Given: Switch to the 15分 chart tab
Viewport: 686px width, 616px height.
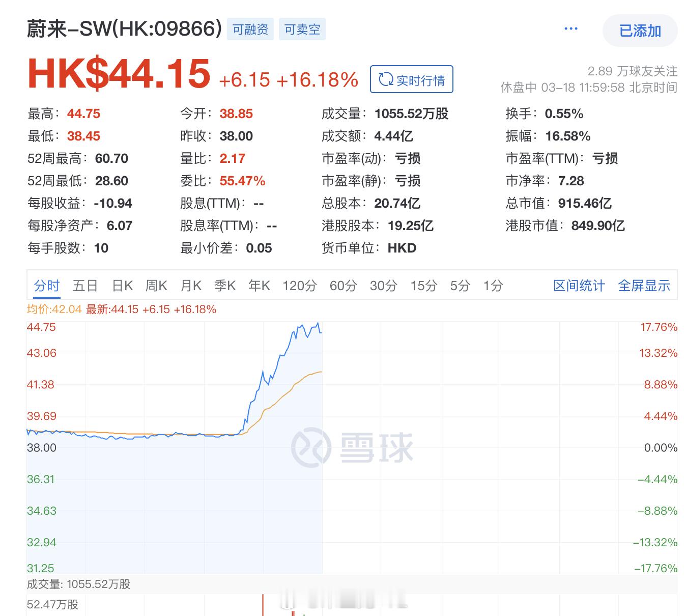Looking at the screenshot, I should coord(423,286).
